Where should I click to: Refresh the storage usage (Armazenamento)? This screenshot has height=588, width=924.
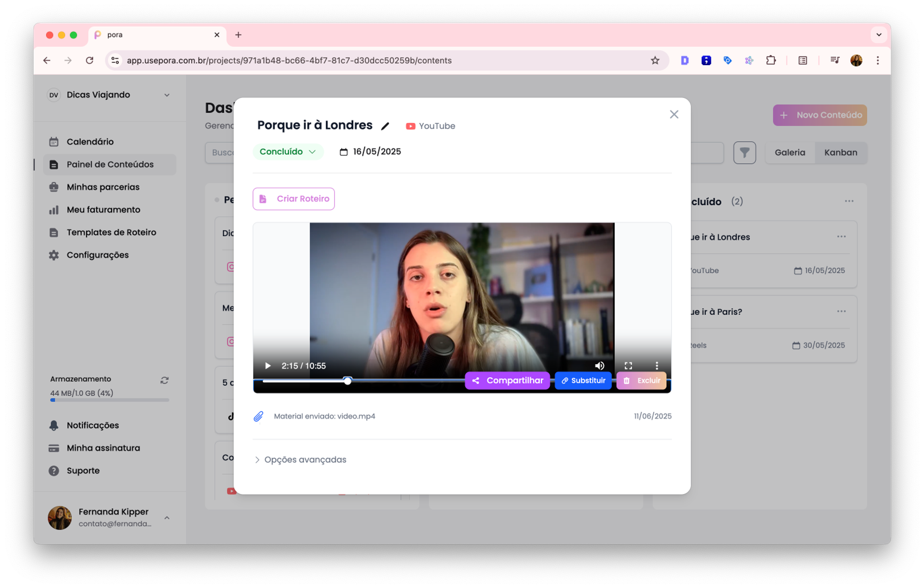[164, 380]
